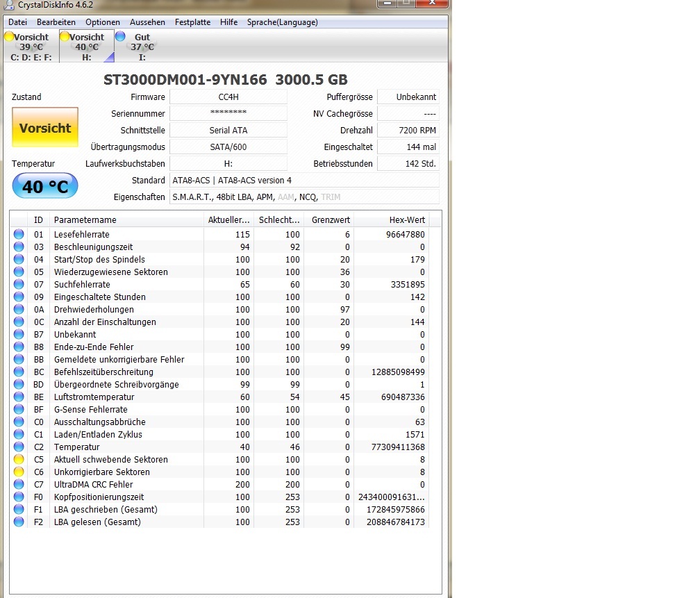
Task: Open the Datei menu
Action: (x=17, y=22)
